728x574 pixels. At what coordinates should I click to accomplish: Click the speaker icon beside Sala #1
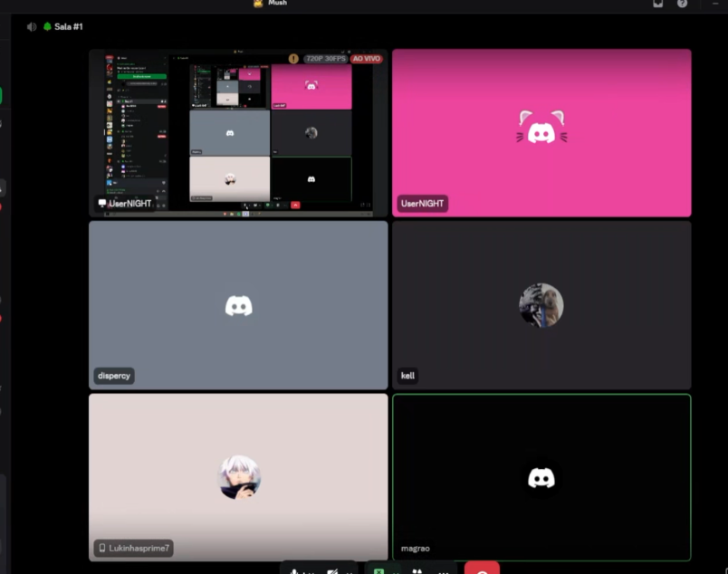(32, 27)
